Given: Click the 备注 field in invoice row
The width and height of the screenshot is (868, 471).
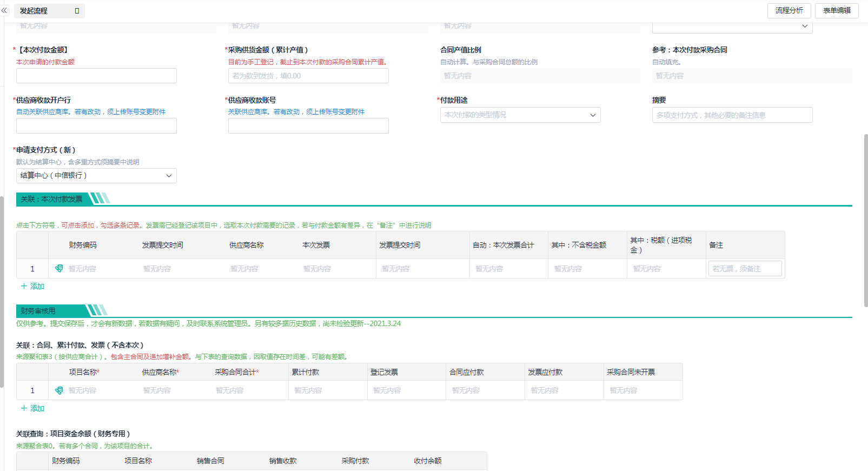Looking at the screenshot, I should (745, 269).
